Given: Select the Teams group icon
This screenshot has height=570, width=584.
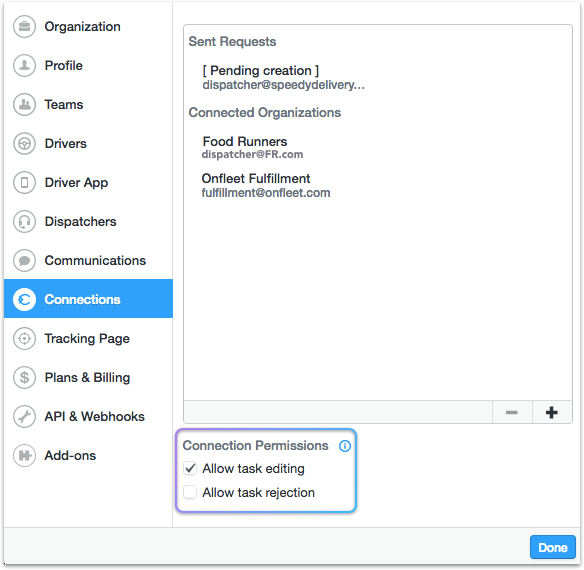Looking at the screenshot, I should pyautogui.click(x=24, y=104).
